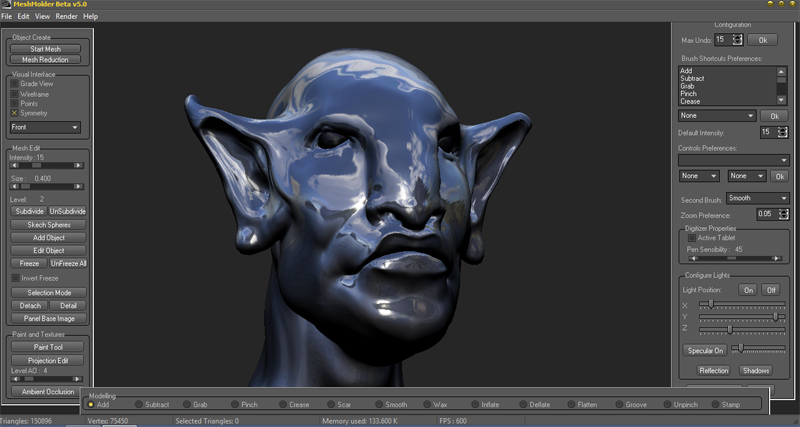Choose the Inflate brush mode
Screen dimensions: 800x427
click(474, 404)
